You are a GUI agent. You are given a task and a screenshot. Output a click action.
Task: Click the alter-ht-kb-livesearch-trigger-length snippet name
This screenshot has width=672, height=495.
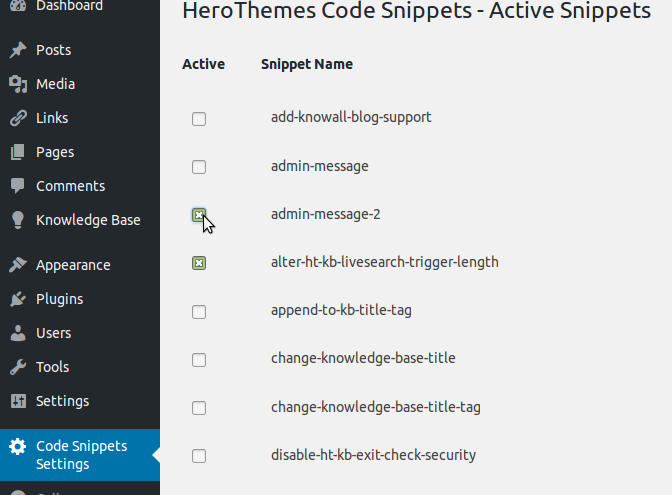(x=385, y=262)
